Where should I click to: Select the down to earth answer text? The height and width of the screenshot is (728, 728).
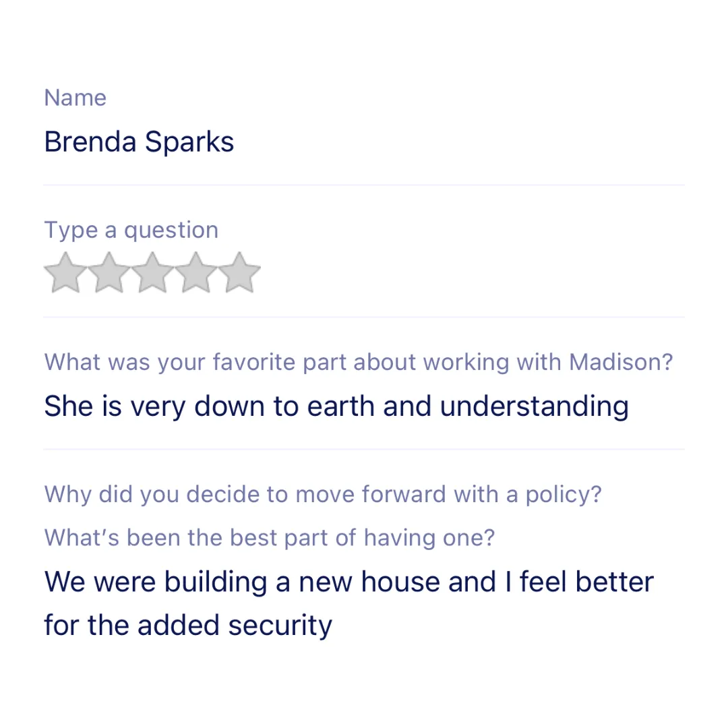point(336,406)
